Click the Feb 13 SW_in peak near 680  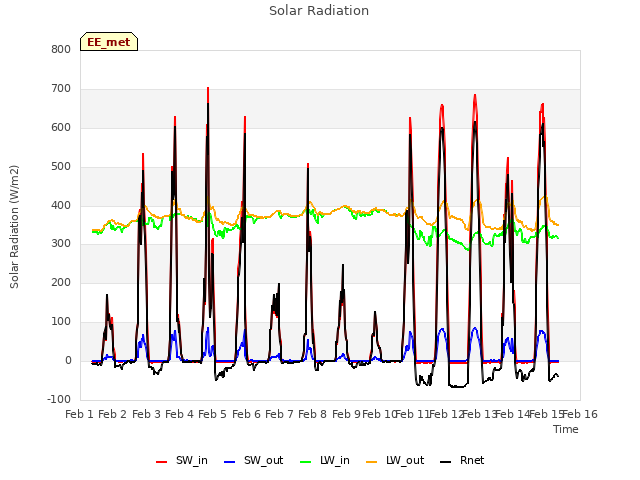point(475,96)
